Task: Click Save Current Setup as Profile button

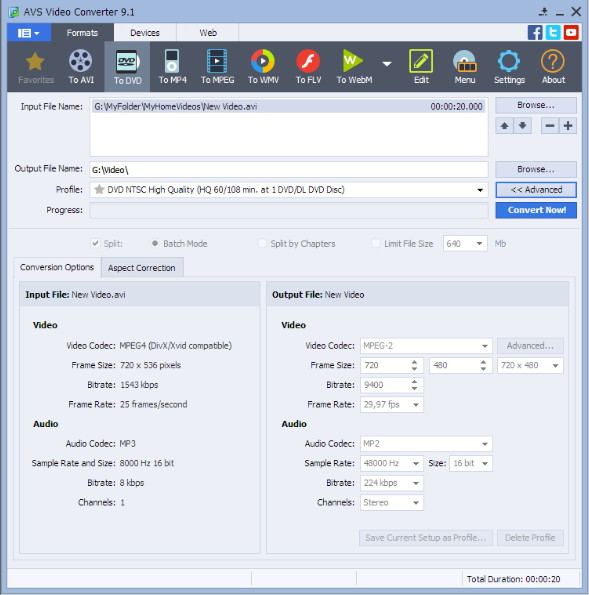Action: click(x=426, y=538)
